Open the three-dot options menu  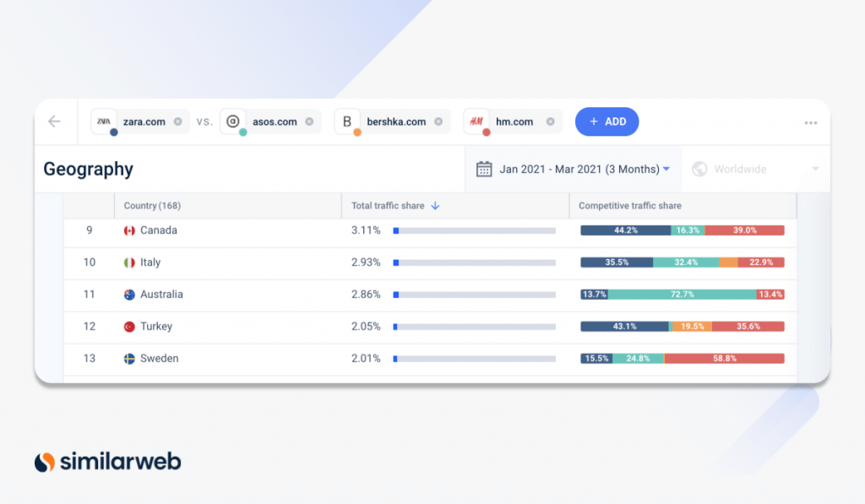(x=811, y=122)
